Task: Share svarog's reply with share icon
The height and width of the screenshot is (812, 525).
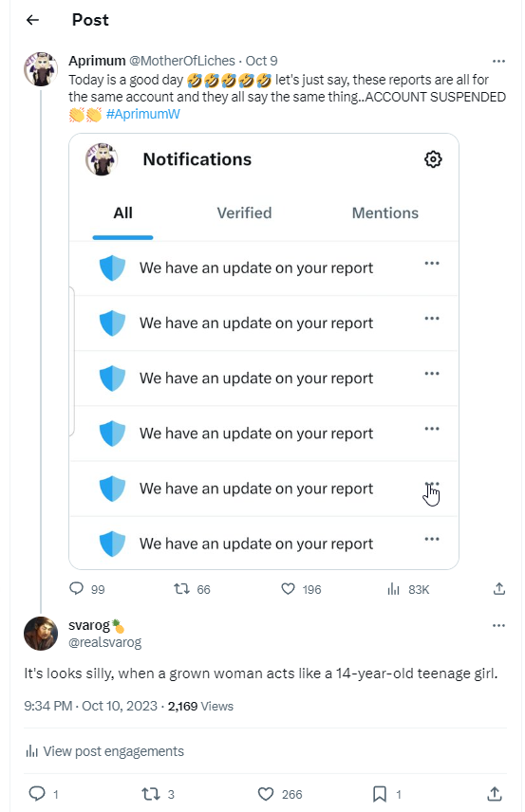Action: [x=495, y=793]
